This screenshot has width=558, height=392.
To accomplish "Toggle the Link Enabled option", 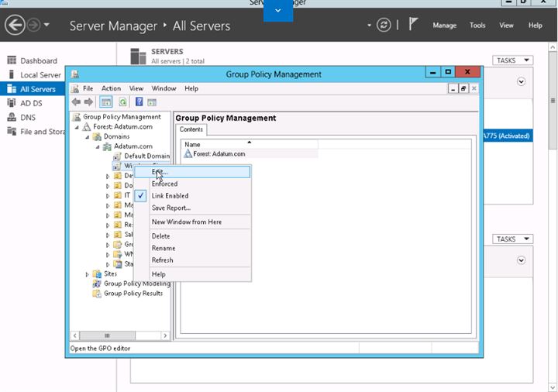I will pyautogui.click(x=170, y=196).
